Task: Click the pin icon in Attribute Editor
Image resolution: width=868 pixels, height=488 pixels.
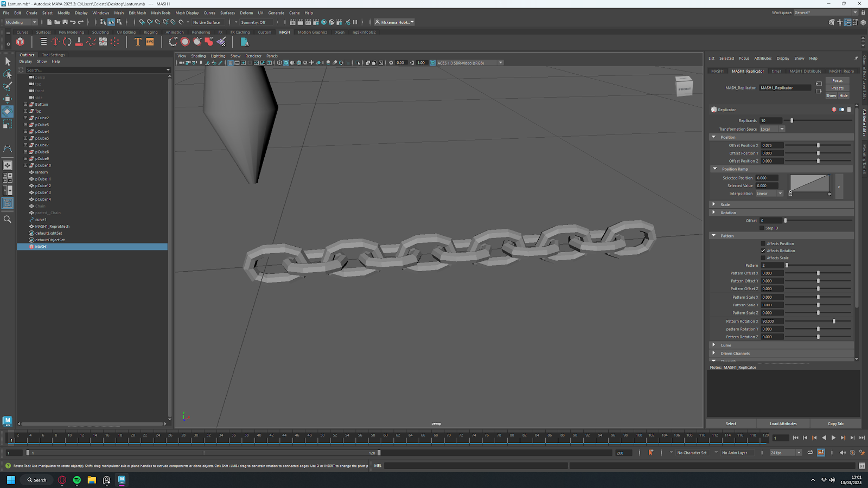Action: (x=856, y=58)
